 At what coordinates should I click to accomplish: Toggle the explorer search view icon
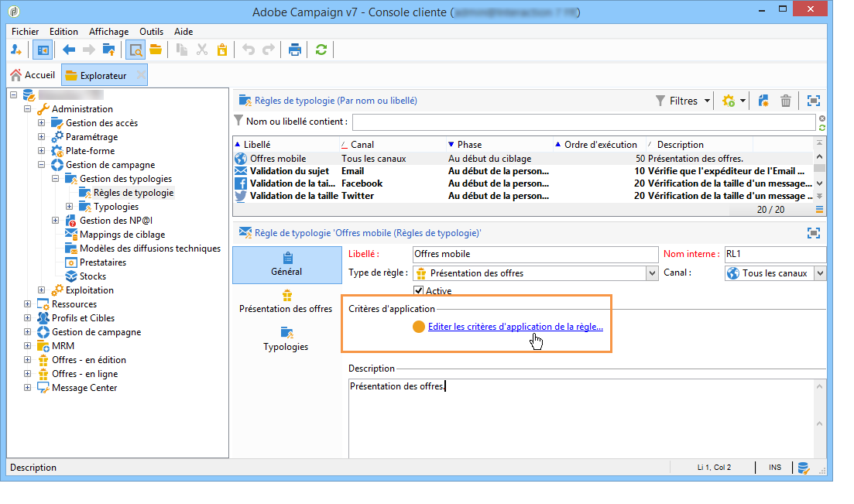[x=135, y=50]
